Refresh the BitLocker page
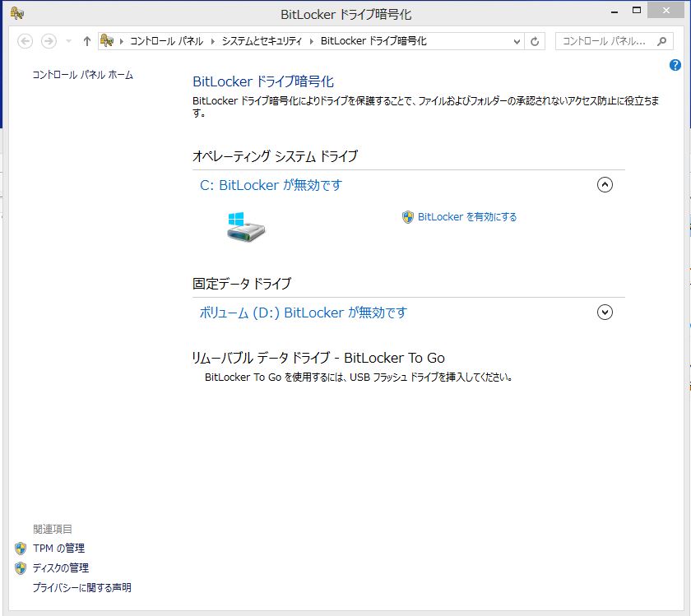691x616 pixels. click(535, 41)
